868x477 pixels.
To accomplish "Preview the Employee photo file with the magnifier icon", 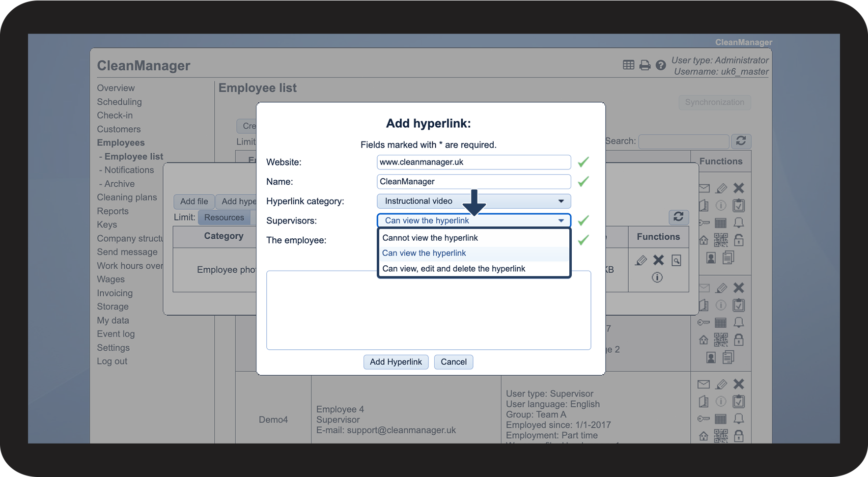I will tap(676, 260).
